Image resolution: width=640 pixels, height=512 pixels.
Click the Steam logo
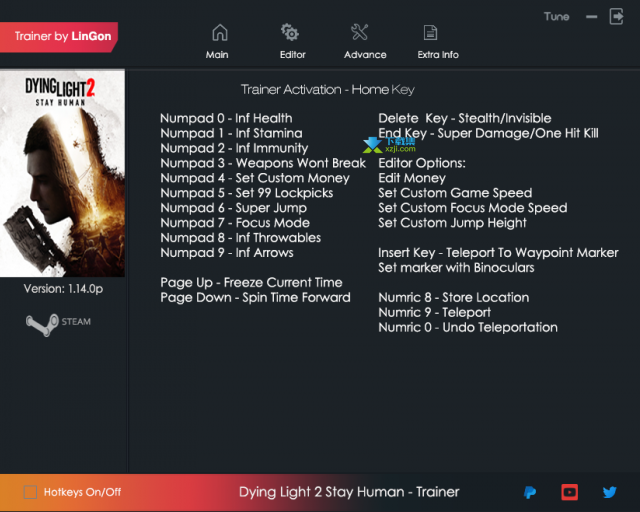coord(58,324)
